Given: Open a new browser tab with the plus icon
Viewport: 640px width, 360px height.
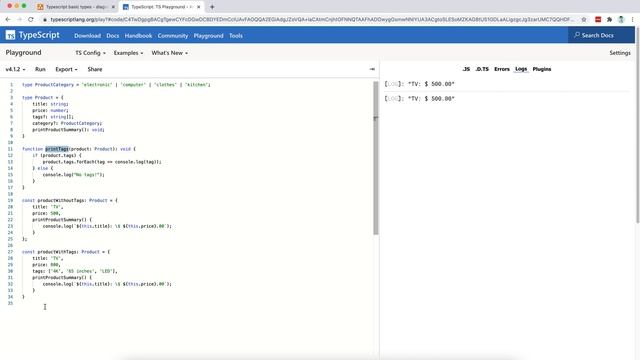Looking at the screenshot, I should coord(212,7).
